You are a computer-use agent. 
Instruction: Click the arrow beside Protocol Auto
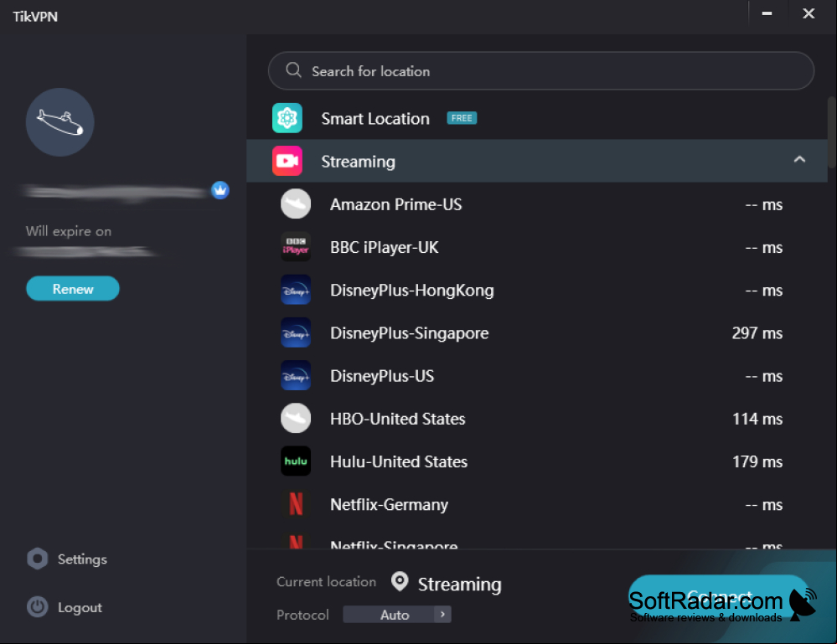[442, 615]
